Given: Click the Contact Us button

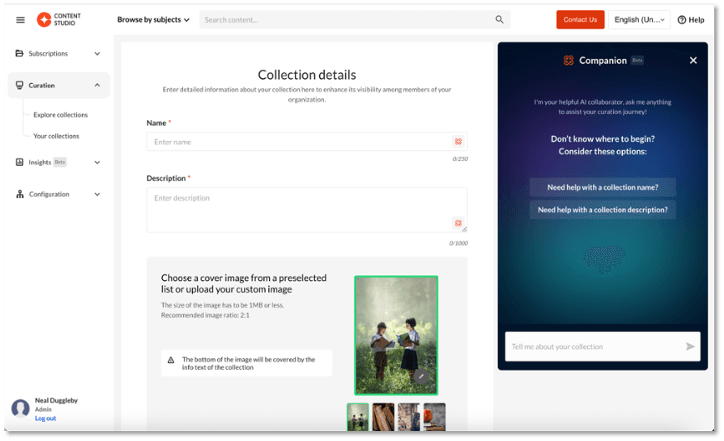Looking at the screenshot, I should (580, 20).
